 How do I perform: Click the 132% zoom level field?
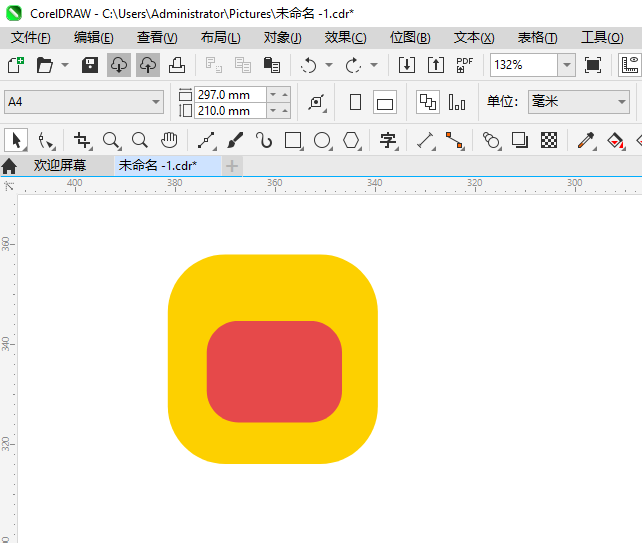[524, 65]
